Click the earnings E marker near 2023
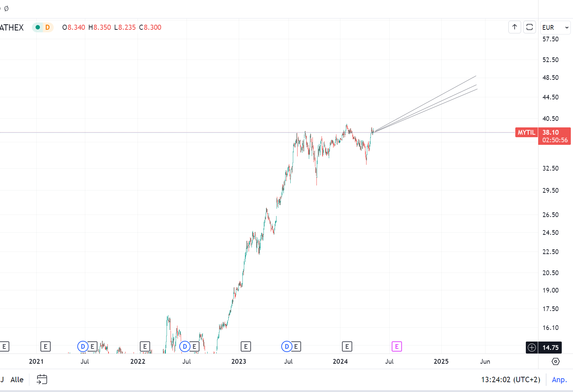The width and height of the screenshot is (573, 392). coord(246,347)
